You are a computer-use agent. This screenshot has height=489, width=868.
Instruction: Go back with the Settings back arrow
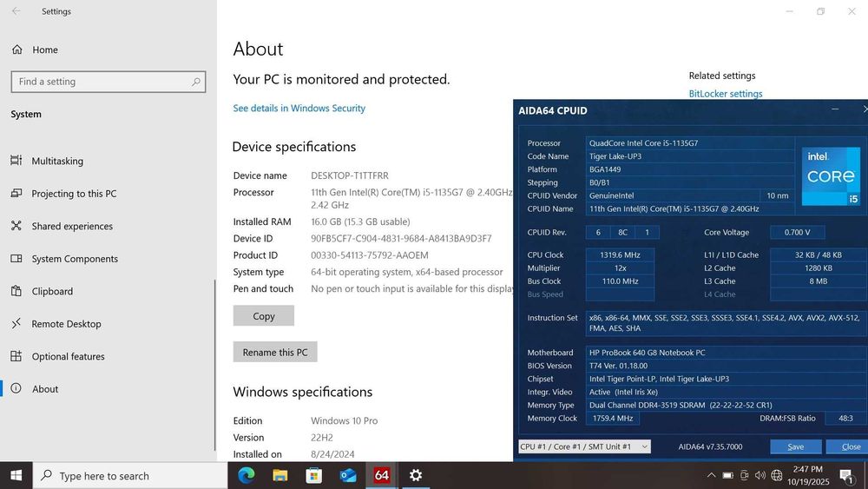[x=16, y=11]
